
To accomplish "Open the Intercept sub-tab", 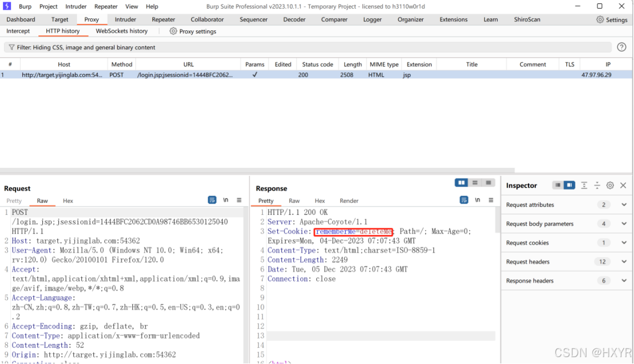I will [18, 31].
